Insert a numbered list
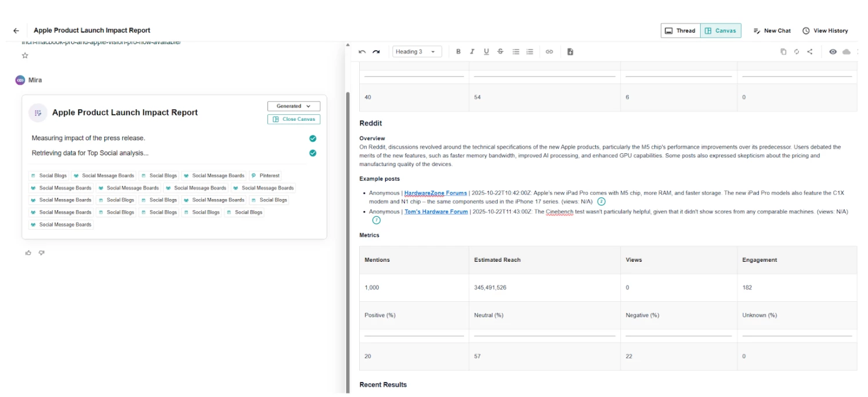The height and width of the screenshot is (397, 868). [530, 52]
